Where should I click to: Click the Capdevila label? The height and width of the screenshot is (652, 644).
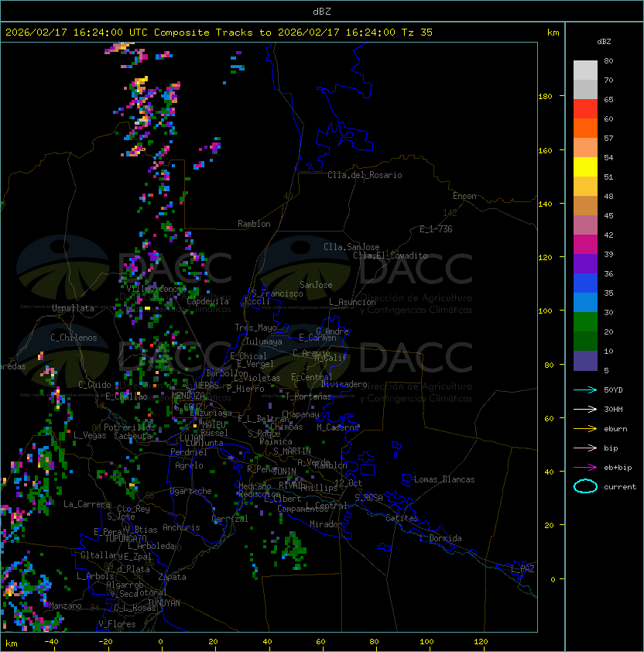pos(208,301)
